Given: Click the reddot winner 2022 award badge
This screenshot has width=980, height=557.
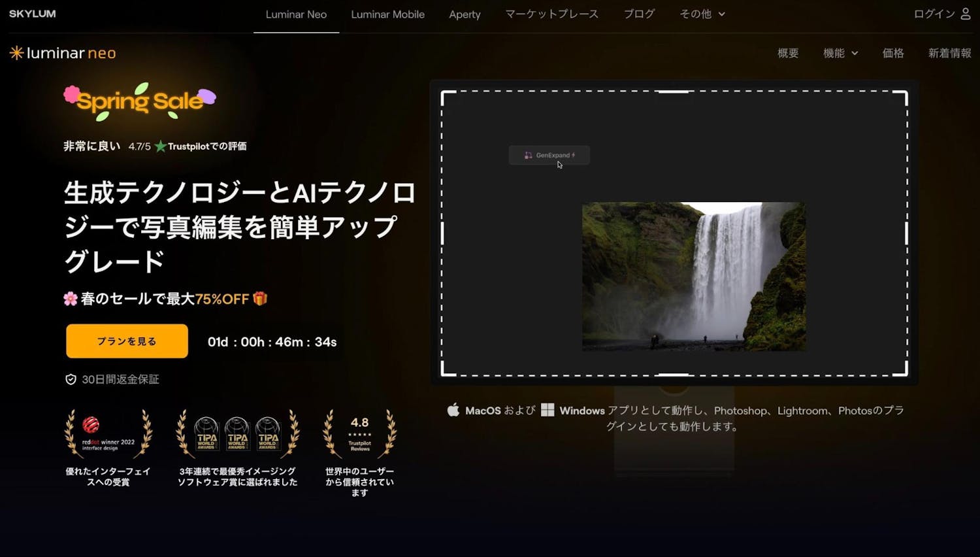Looking at the screenshot, I should (108, 434).
